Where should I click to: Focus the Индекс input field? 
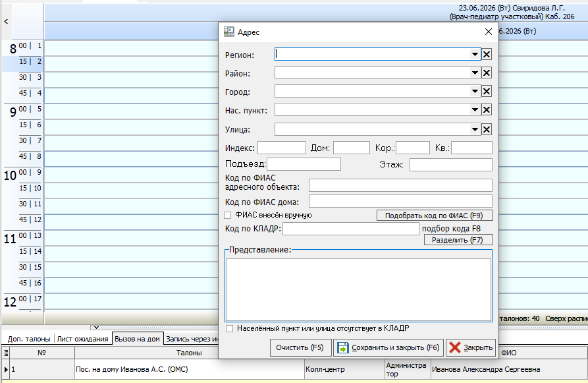tap(282, 148)
